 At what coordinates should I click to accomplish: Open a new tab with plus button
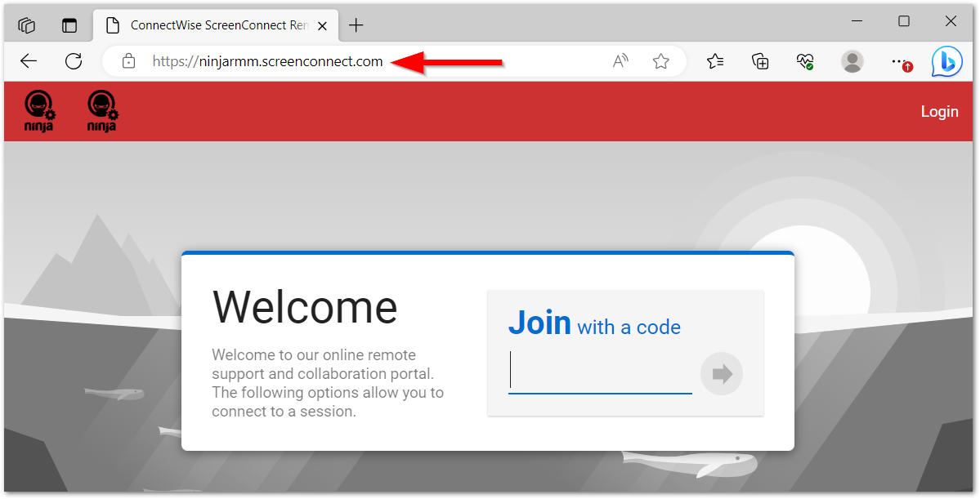click(x=356, y=25)
